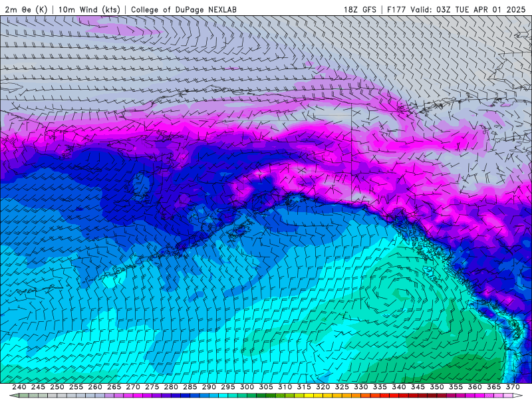
Task: Click the 335 scale label
Action: point(380,387)
